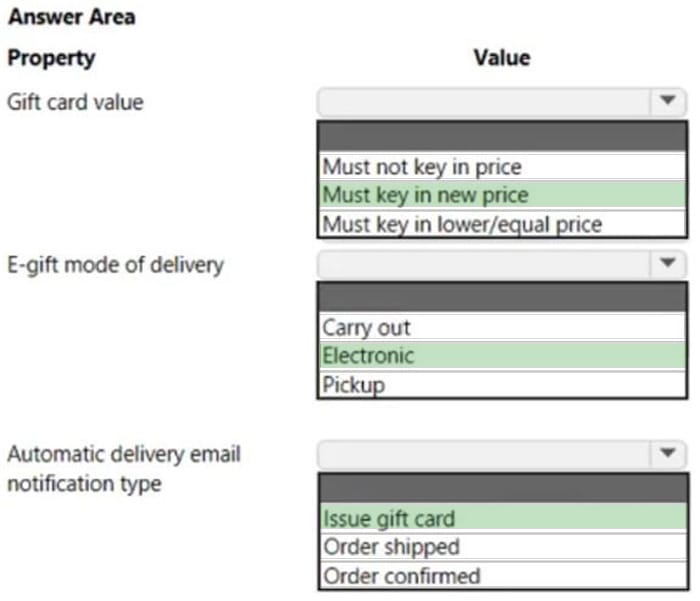
Task: Choose 'Issue gift card' notification type
Action: coord(503,518)
